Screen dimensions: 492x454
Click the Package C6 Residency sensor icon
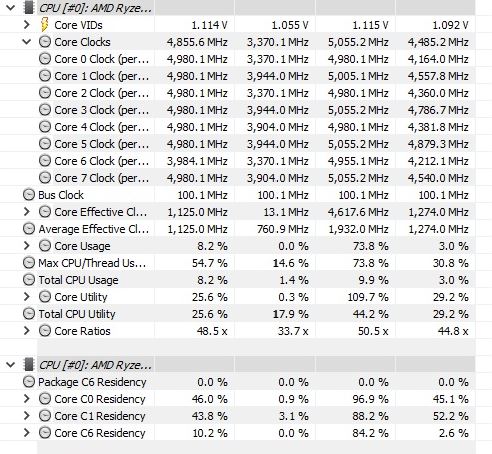pos(29,382)
